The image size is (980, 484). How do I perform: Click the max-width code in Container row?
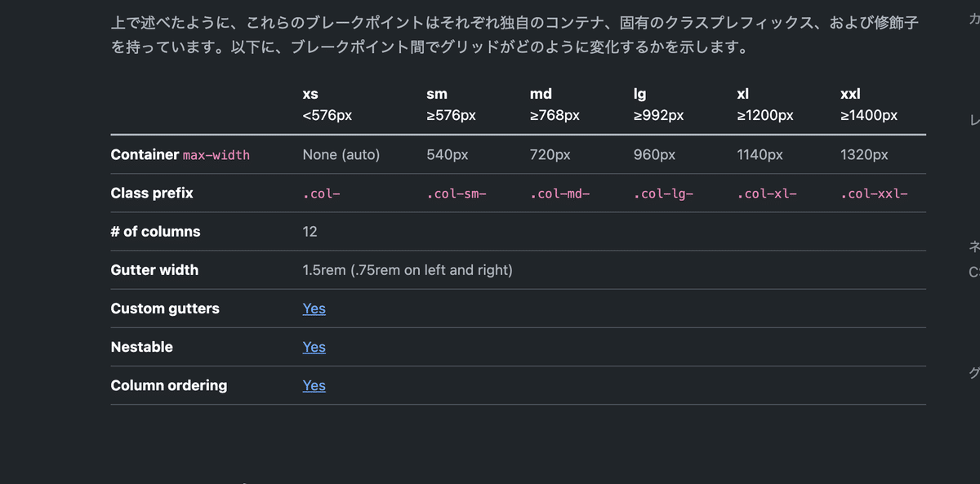[x=216, y=155]
